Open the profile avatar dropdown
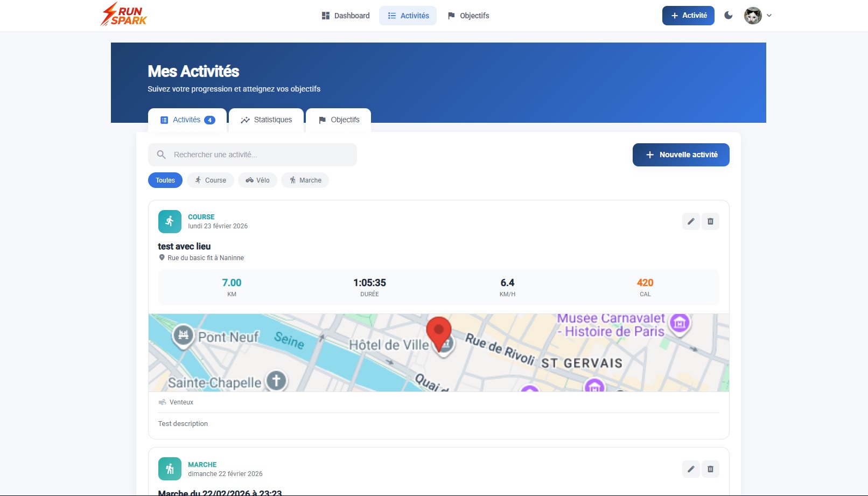The height and width of the screenshot is (496, 868). 752,15
